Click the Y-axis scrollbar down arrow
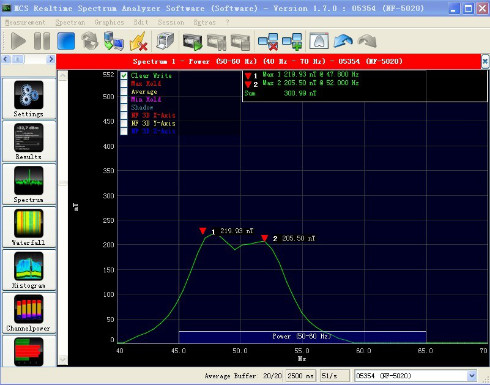This screenshot has height=385, width=490. pyautogui.click(x=63, y=359)
